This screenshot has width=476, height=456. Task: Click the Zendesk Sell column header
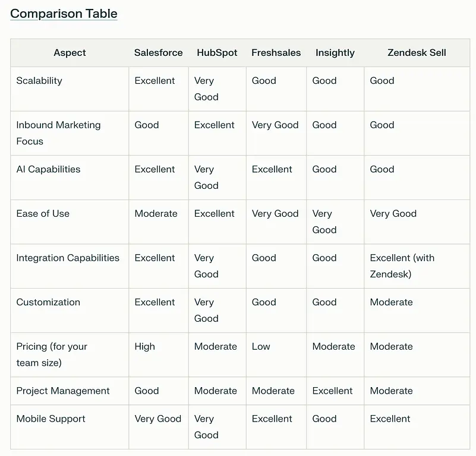(x=417, y=53)
